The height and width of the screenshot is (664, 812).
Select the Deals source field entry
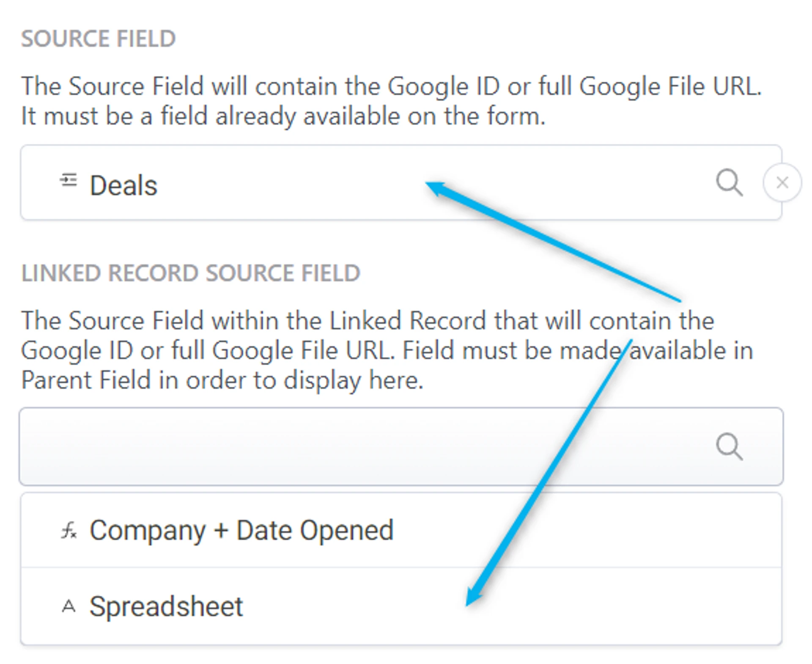(x=123, y=184)
